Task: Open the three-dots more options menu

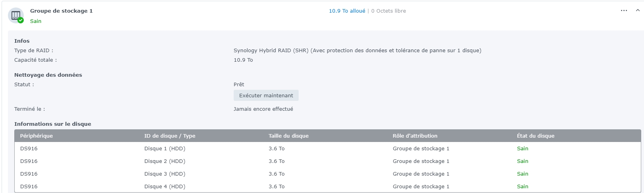Action: coord(624,11)
